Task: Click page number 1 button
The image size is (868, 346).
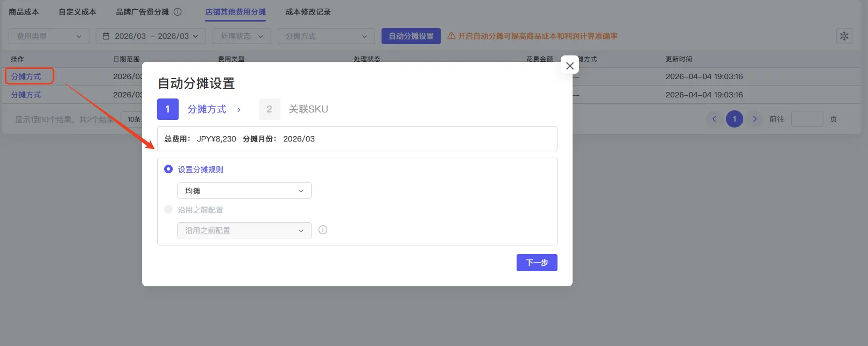Action: [735, 119]
